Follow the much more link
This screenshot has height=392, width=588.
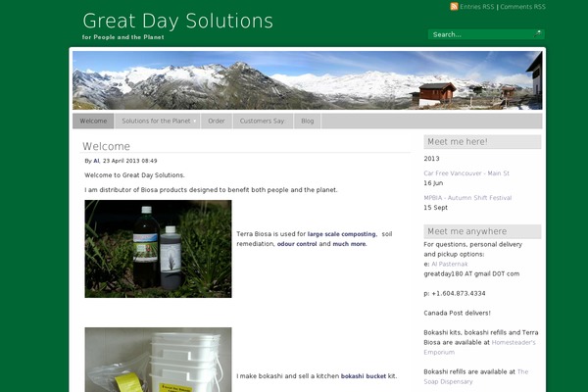coord(349,244)
